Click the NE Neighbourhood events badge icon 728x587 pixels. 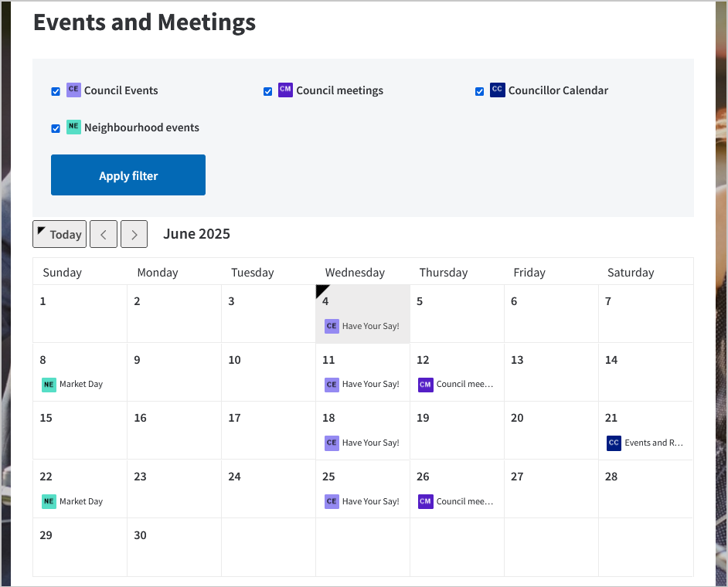[73, 127]
